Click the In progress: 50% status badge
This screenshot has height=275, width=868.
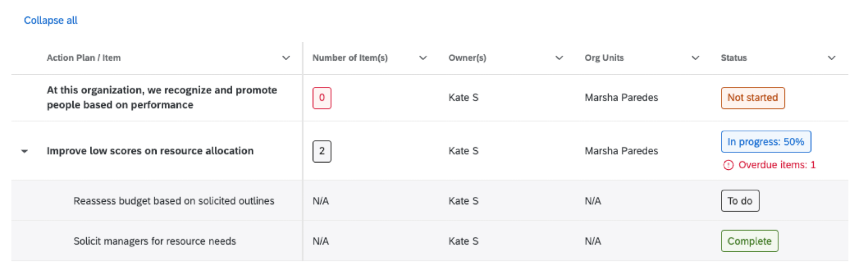coord(765,142)
